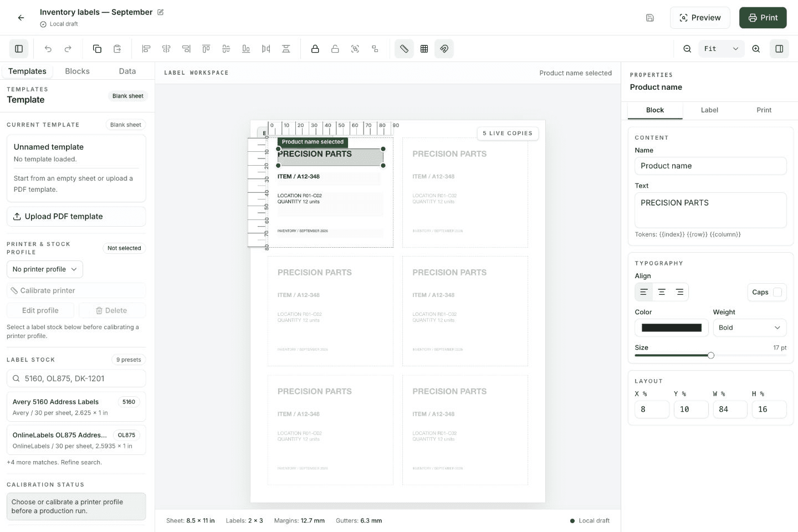Image resolution: width=798 pixels, height=532 pixels.
Task: Open the Label tab in Properties
Action: coord(709,110)
